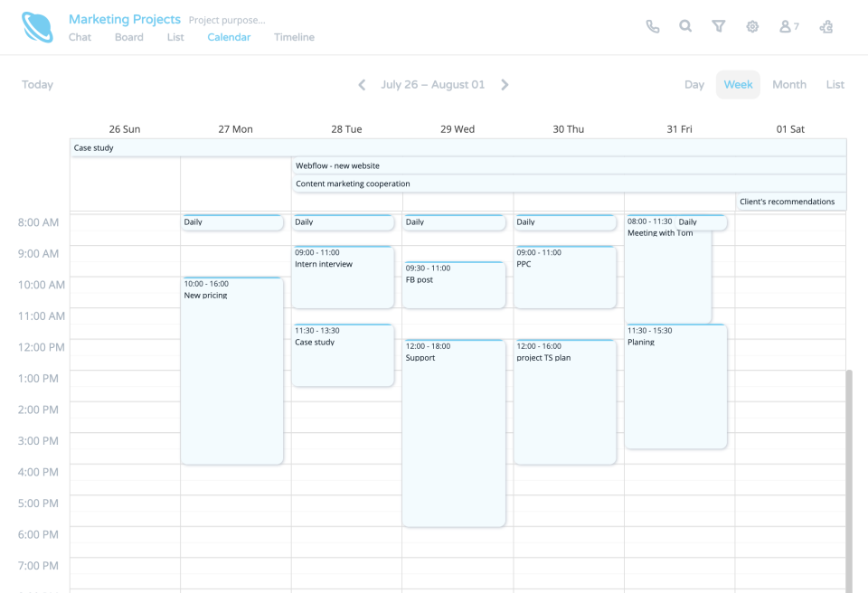Screen dimensions: 868x593
Task: Jump to Today
Action: (x=37, y=85)
